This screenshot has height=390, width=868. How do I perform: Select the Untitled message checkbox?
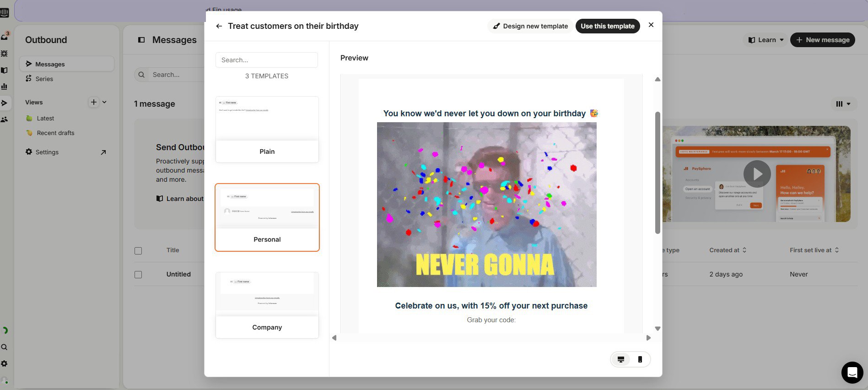pyautogui.click(x=138, y=275)
